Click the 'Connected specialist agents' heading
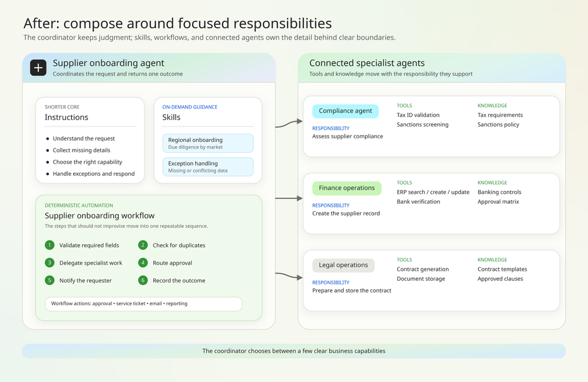This screenshot has height=382, width=588. tap(366, 63)
